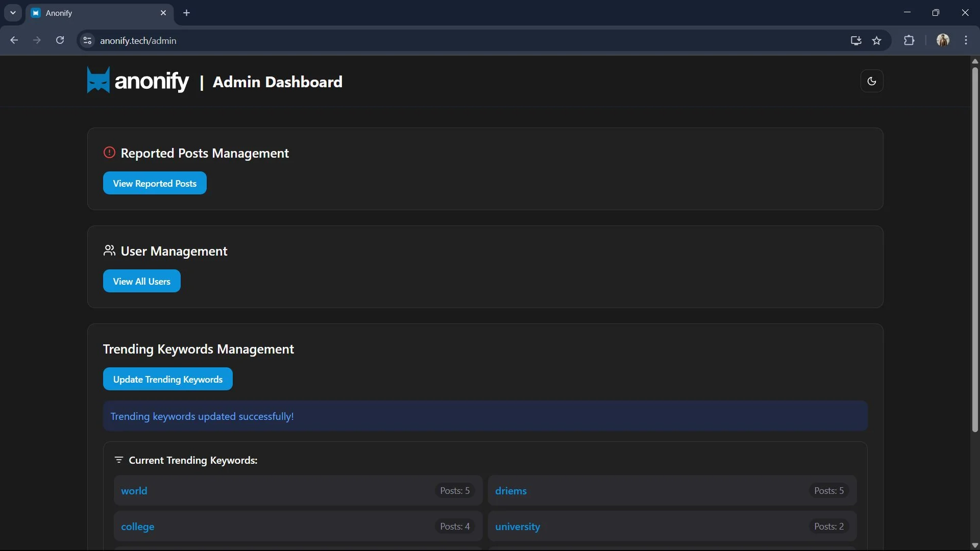Click the page vertical scrollbar thumb
Viewport: 980px width, 551px height.
coord(975,250)
